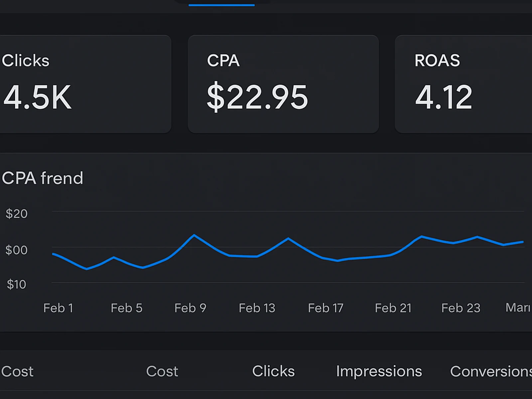Click the CPA trend line peak near Feb 9

(x=195, y=235)
